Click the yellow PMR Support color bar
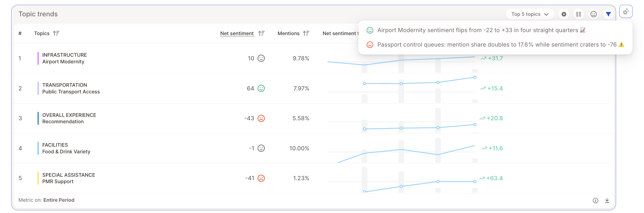Viewport: 644px width, 213px height. click(38, 178)
